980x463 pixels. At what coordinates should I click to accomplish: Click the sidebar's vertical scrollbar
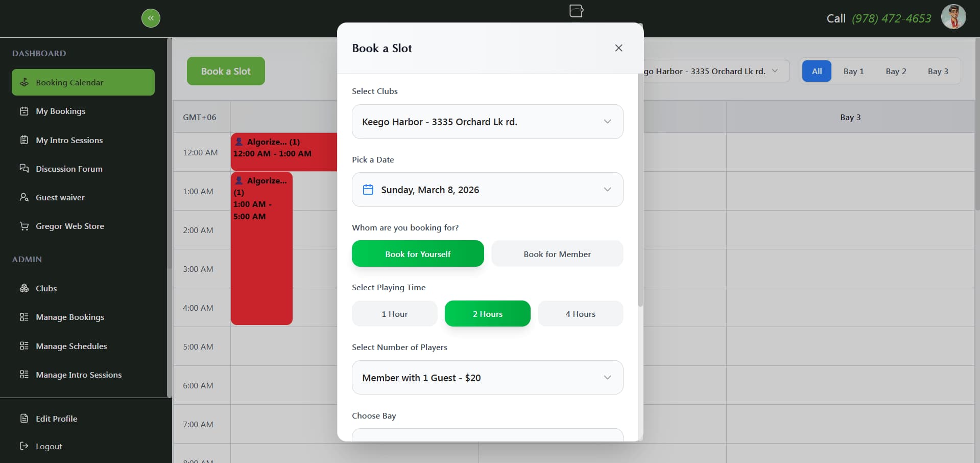(x=169, y=153)
